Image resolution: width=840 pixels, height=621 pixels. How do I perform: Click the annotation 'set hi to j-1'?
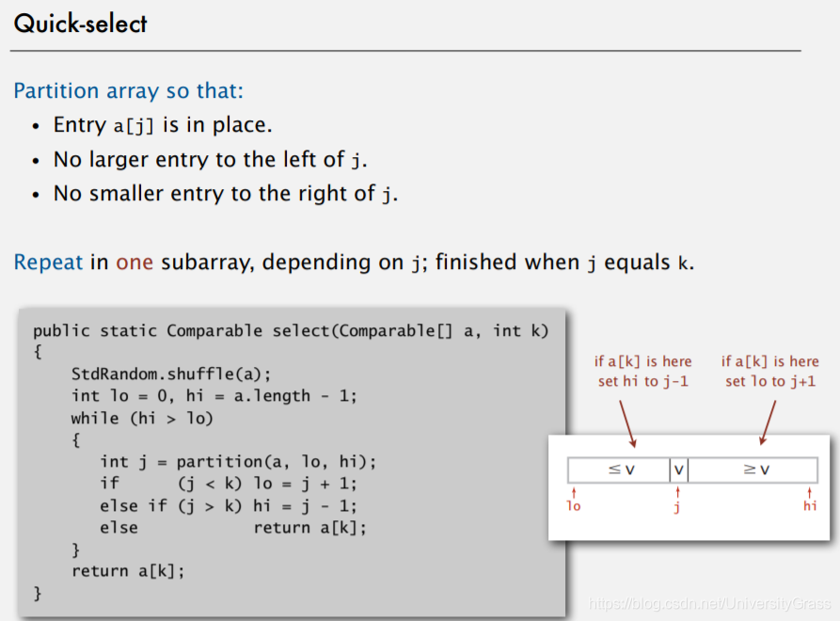[x=643, y=381]
